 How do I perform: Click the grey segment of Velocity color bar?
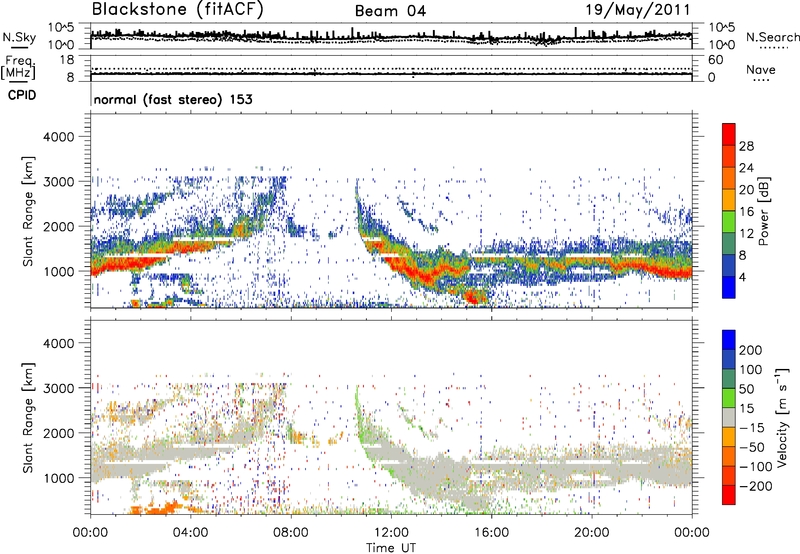pyautogui.click(x=729, y=417)
